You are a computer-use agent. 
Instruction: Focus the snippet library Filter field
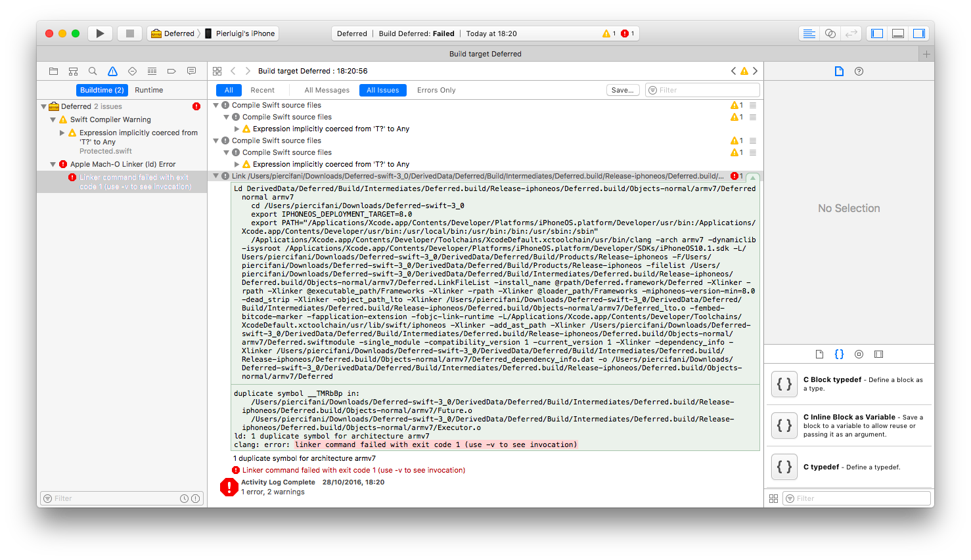point(858,498)
